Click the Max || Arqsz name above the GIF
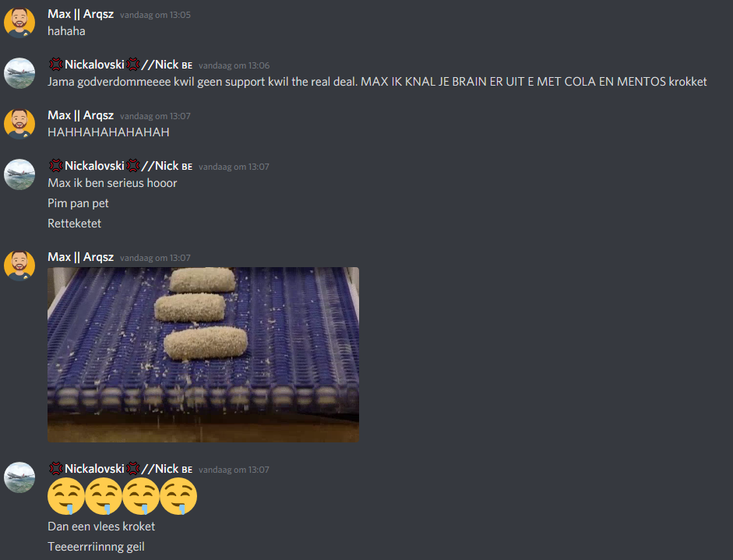 tap(80, 257)
